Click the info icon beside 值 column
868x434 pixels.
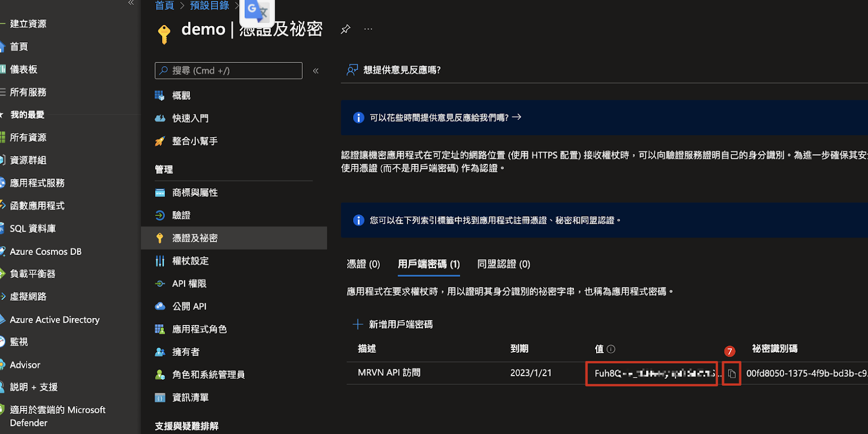(x=611, y=349)
